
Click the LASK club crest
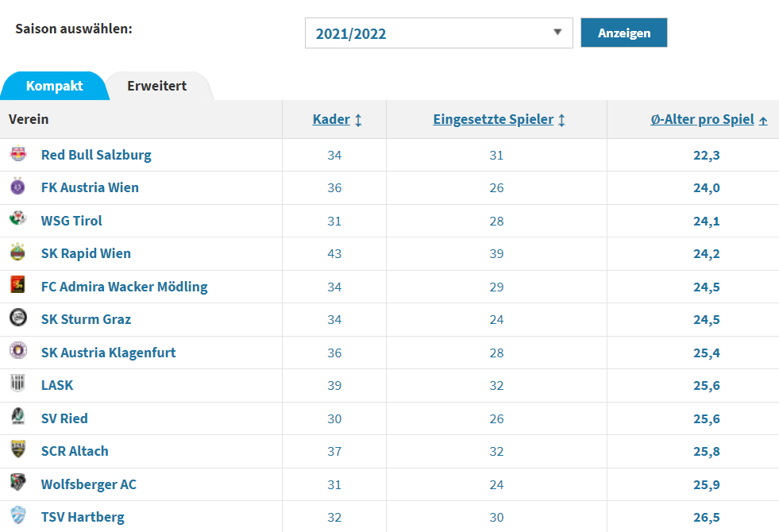17,385
